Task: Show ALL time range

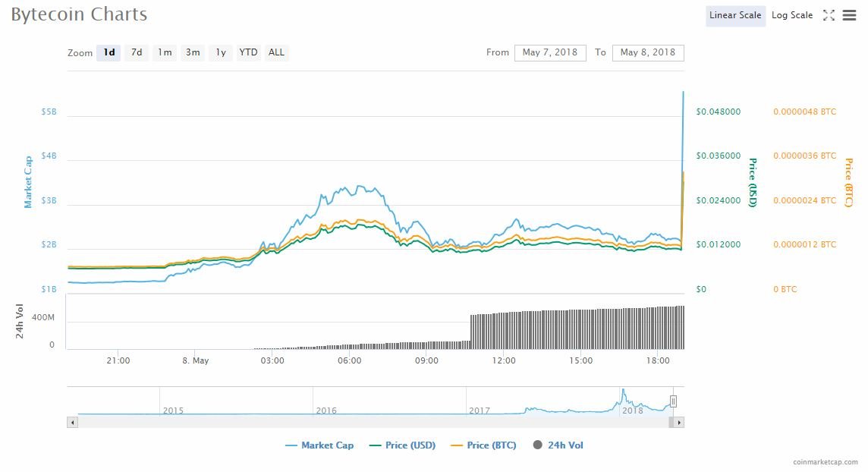Action: coord(276,52)
